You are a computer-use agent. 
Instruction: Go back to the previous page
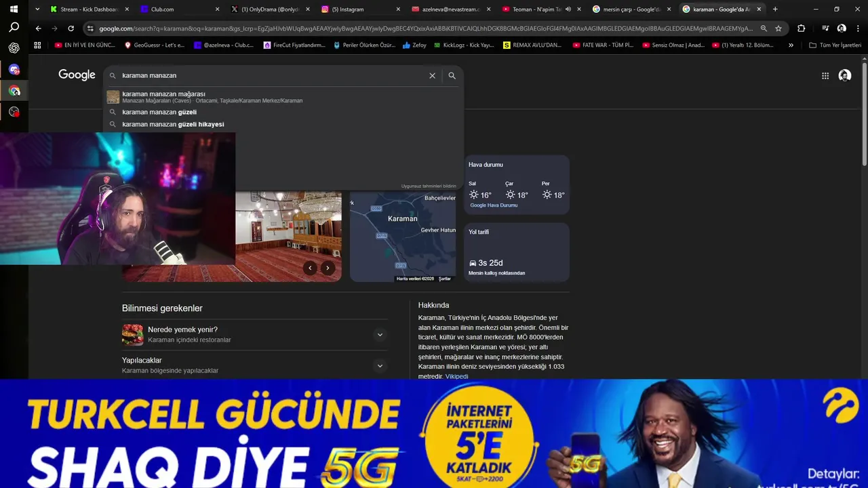coord(38,28)
